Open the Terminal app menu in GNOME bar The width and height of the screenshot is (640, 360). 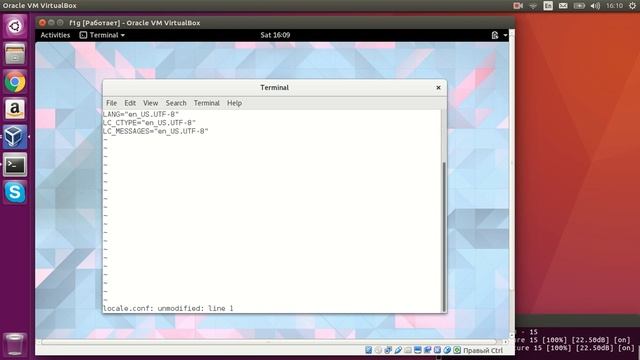click(x=102, y=35)
